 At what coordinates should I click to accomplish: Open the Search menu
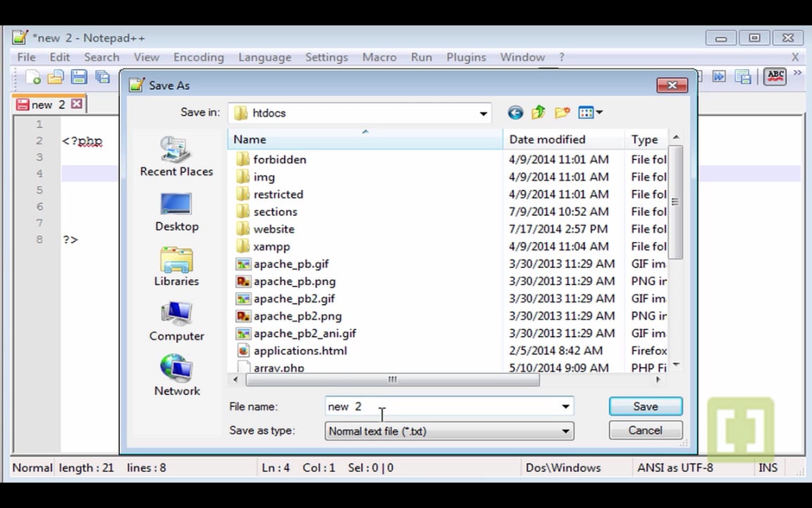click(101, 57)
